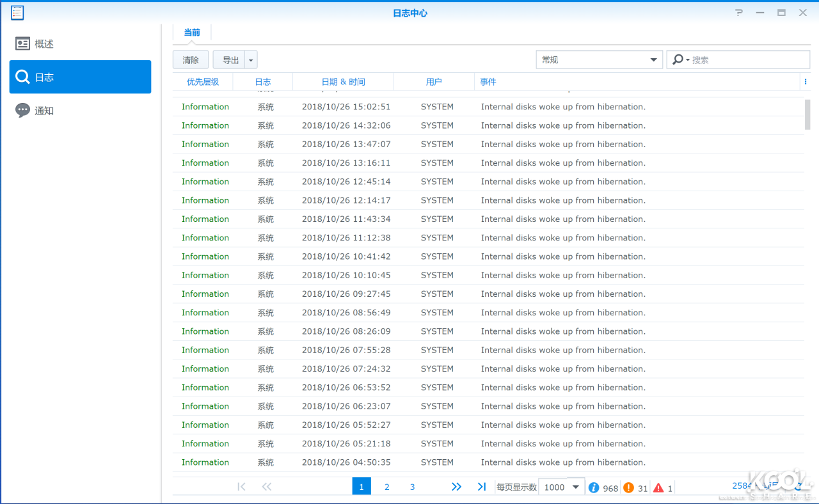Click the 导出 export button
This screenshot has width=819, height=504.
(x=230, y=60)
